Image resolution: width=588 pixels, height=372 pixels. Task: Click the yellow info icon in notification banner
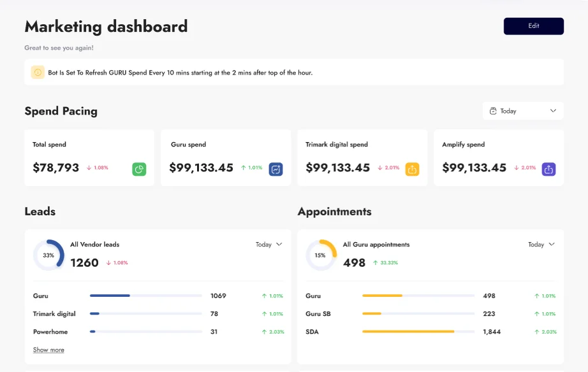(38, 73)
